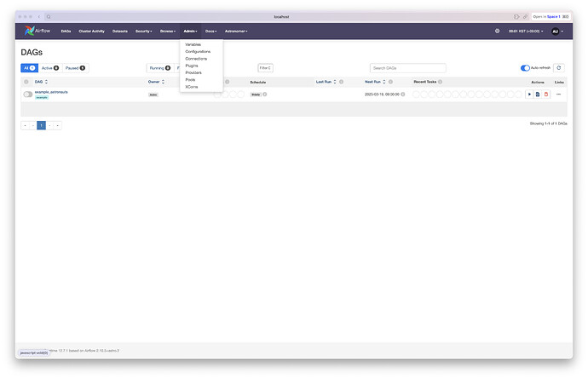Viewport: 588px width, 378px height.
Task: Click the info icon next to the schedule badge
Action: coord(265,94)
